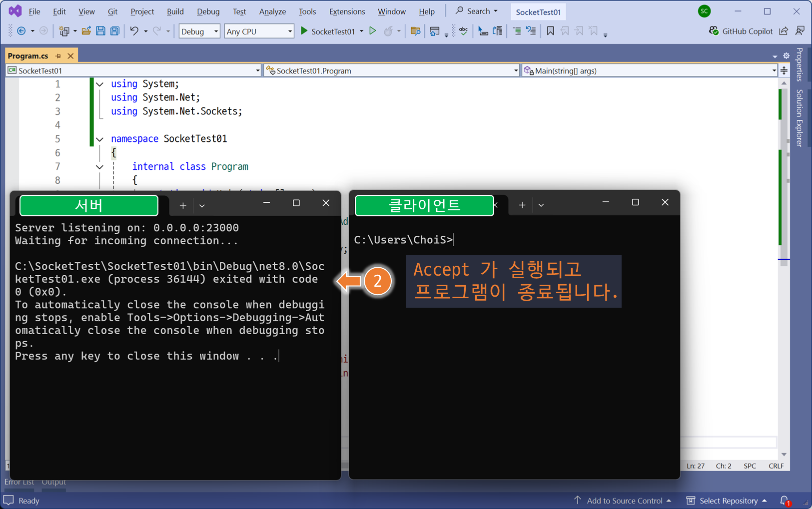Click Start Without Debugging outline play icon
The width and height of the screenshot is (812, 509).
coord(373,31)
